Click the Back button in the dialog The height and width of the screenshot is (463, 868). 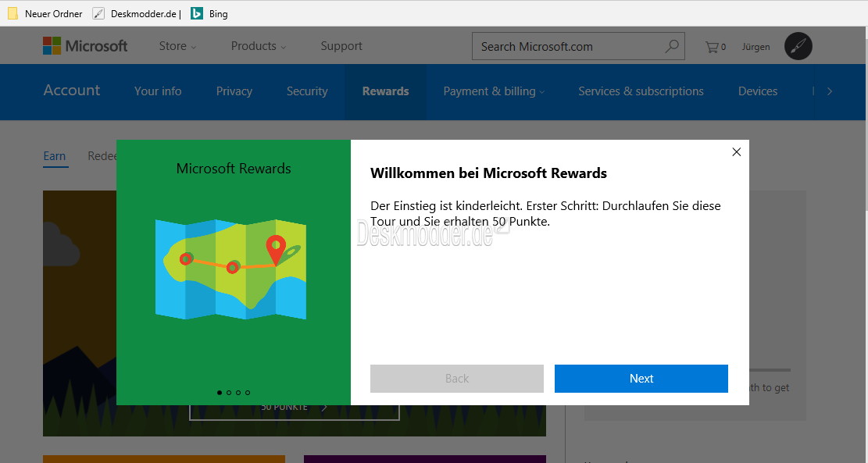(457, 379)
